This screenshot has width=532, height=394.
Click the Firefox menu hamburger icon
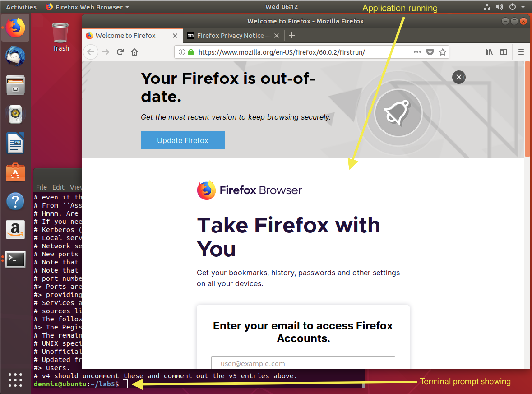[521, 52]
